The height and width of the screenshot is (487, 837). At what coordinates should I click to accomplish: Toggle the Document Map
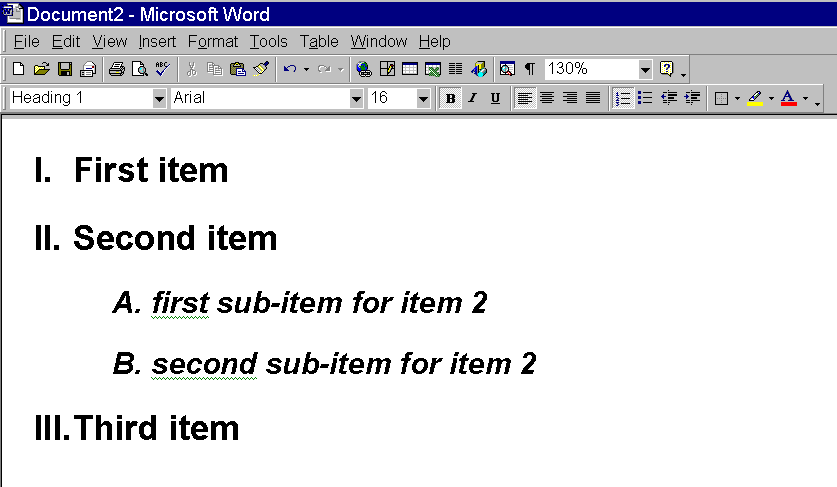[507, 69]
